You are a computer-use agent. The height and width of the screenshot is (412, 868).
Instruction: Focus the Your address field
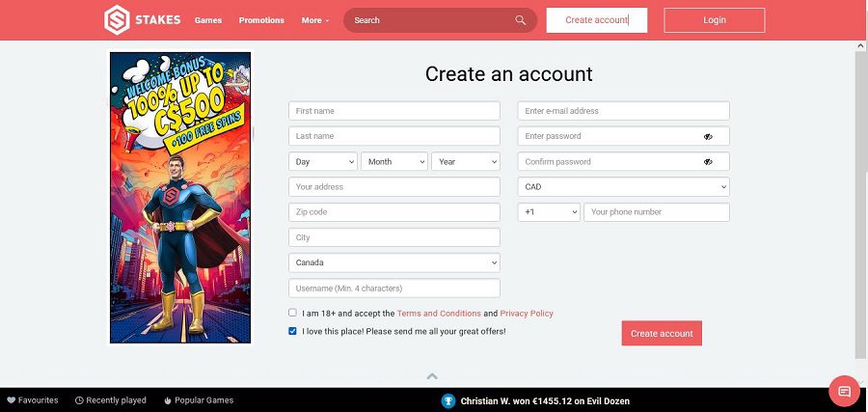[x=394, y=186]
